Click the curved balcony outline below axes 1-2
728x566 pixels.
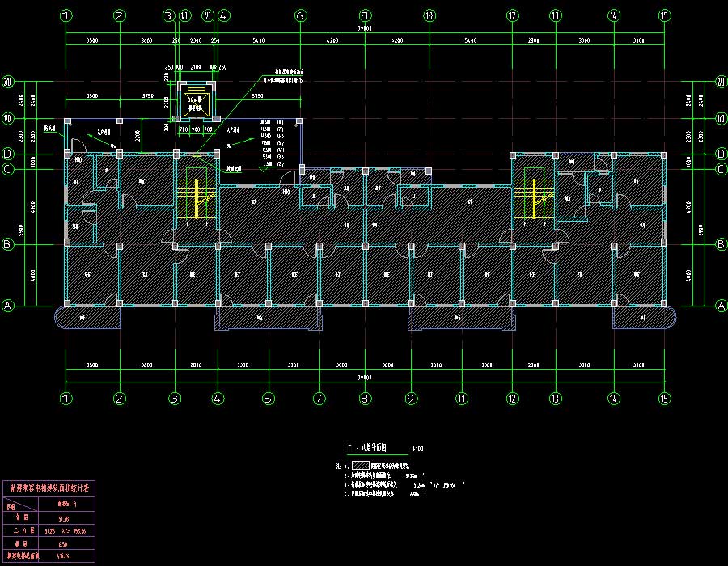pyautogui.click(x=87, y=317)
